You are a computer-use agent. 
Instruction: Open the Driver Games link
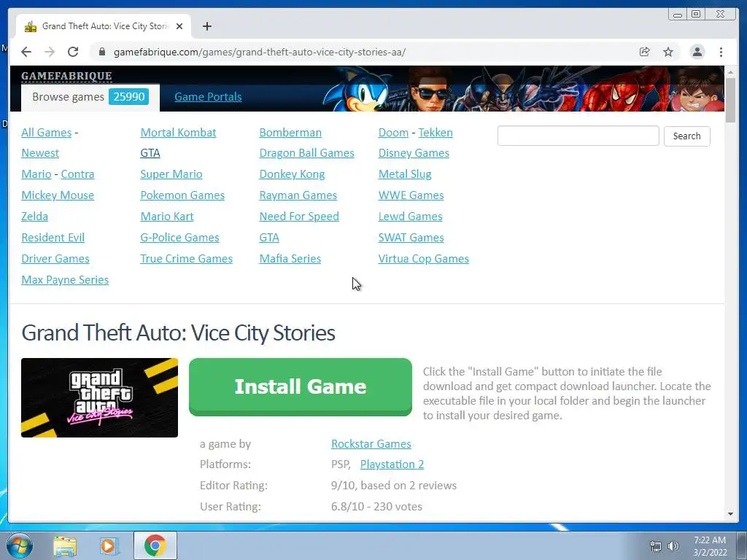pos(55,259)
